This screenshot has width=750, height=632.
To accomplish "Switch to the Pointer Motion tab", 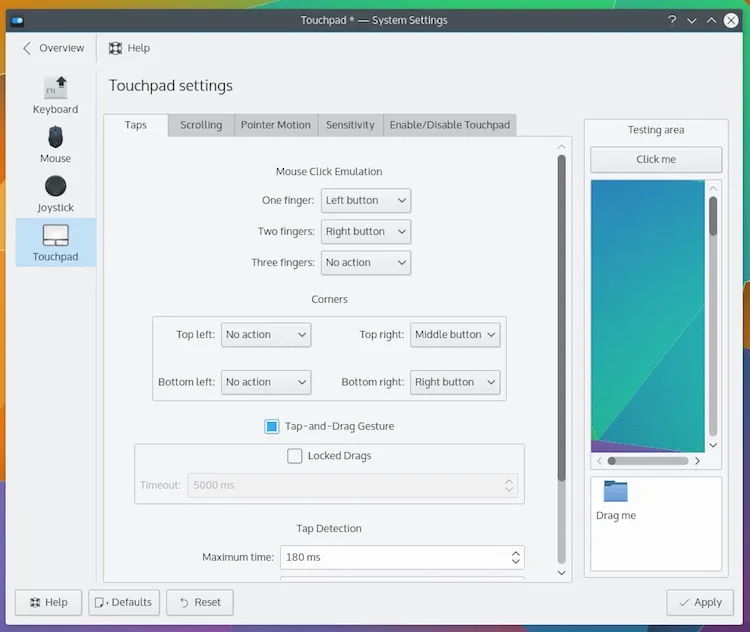I will tap(275, 125).
